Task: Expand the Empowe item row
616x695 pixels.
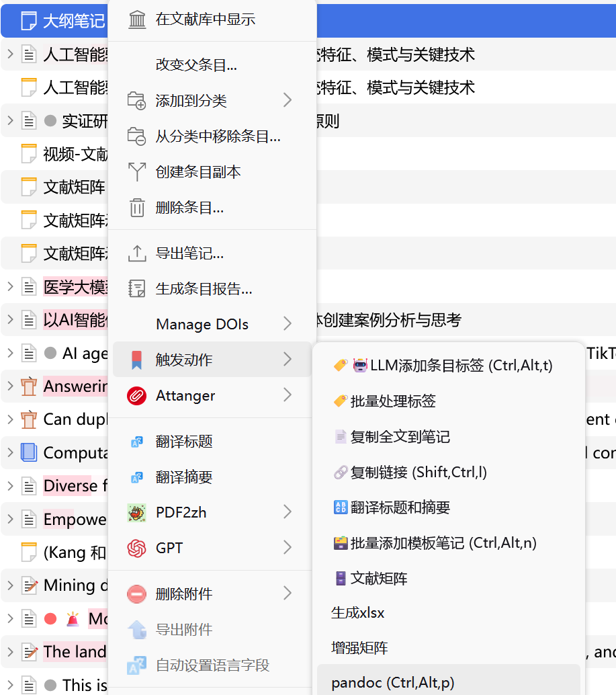Action: (x=10, y=519)
